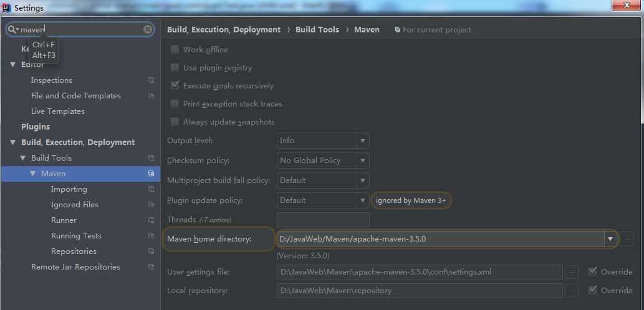Viewport: 644px width, 310px height.
Task: Click project-level icon beside File and Code Templates
Action: pos(151,96)
